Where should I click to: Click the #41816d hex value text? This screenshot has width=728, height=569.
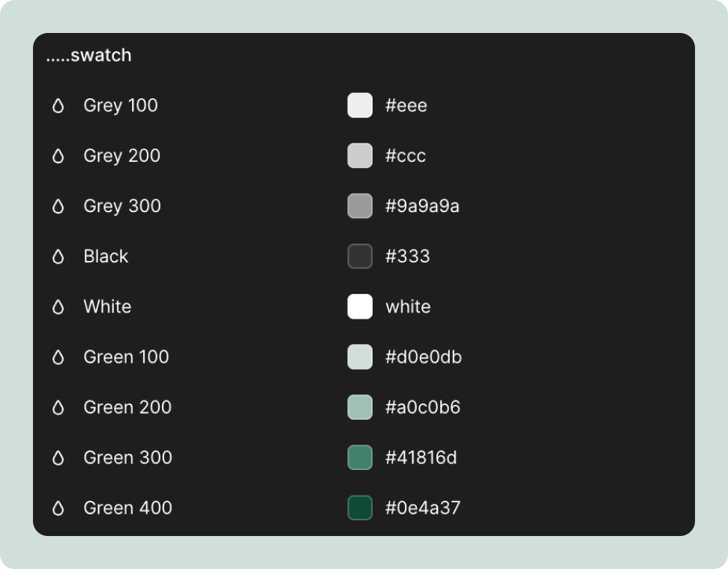coord(421,457)
